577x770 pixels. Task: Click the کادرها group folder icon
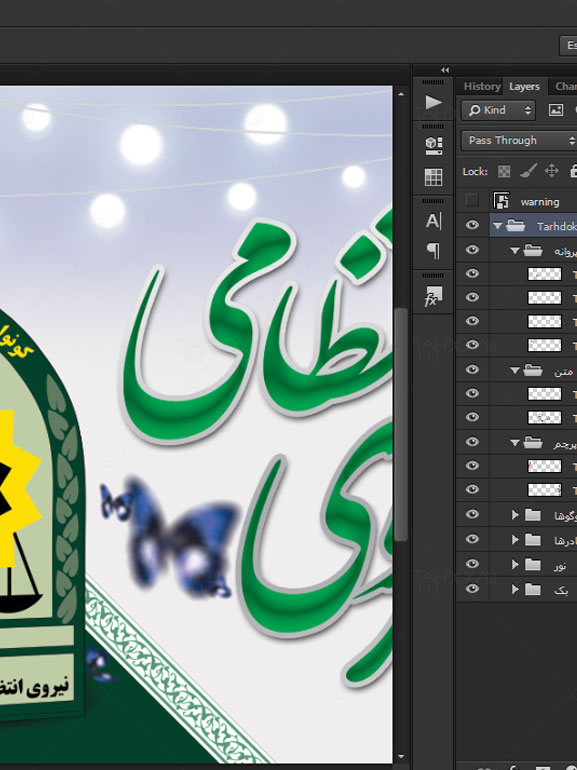[x=533, y=540]
